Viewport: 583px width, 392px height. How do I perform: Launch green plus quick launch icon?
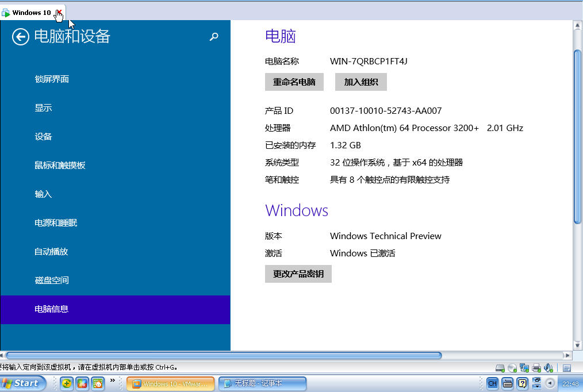tap(67, 383)
